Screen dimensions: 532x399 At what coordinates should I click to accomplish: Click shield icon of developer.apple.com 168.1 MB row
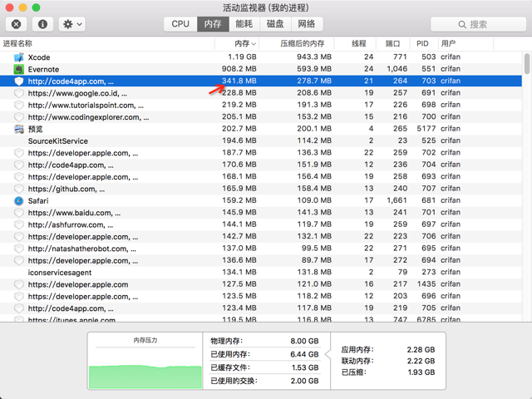pos(19,177)
